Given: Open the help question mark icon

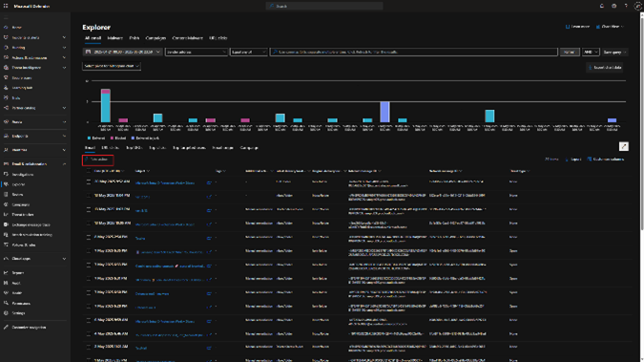Looking at the screenshot, I should point(626,6).
